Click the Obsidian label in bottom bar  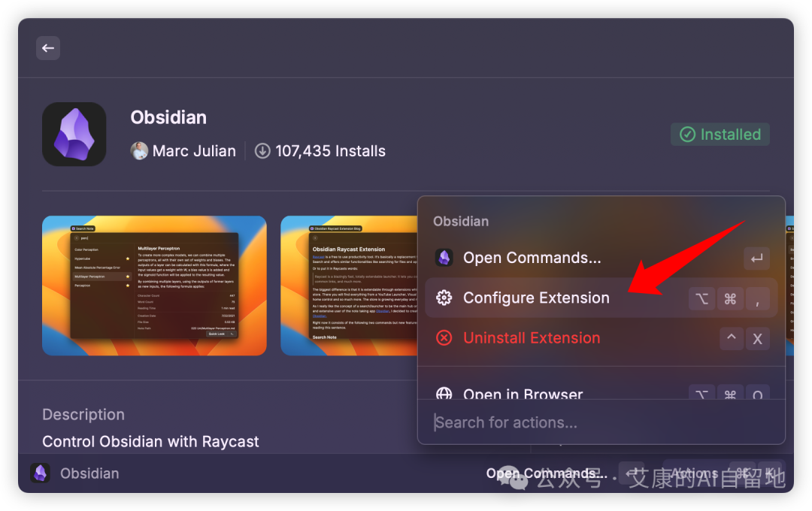(89, 473)
